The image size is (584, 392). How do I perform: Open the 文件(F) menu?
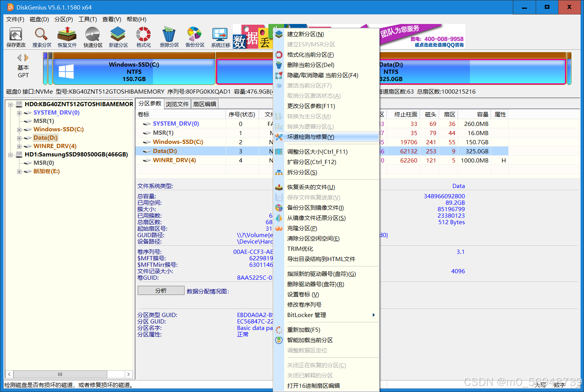click(x=15, y=19)
